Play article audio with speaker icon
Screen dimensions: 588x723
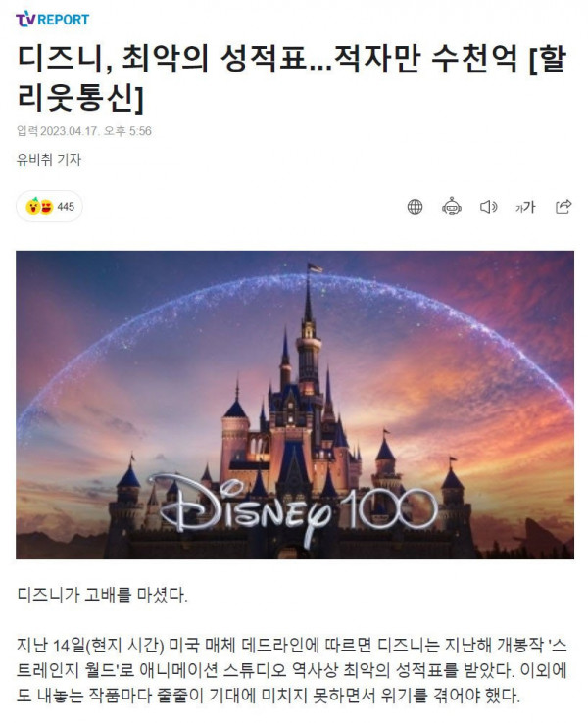(x=488, y=207)
